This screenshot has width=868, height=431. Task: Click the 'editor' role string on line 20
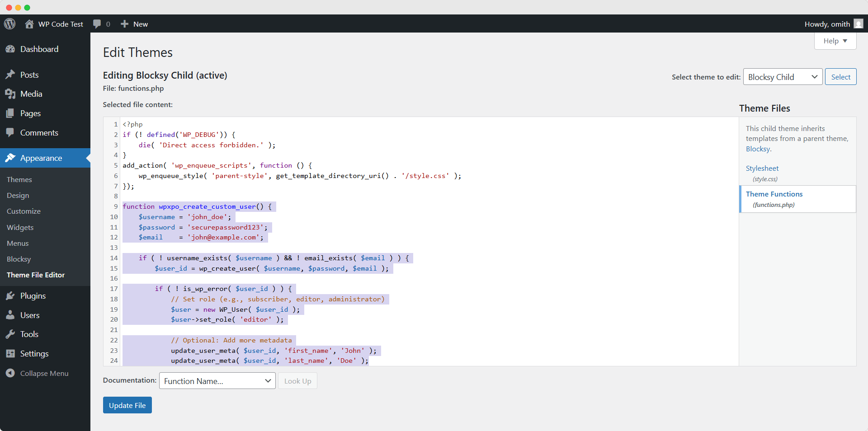tap(256, 319)
